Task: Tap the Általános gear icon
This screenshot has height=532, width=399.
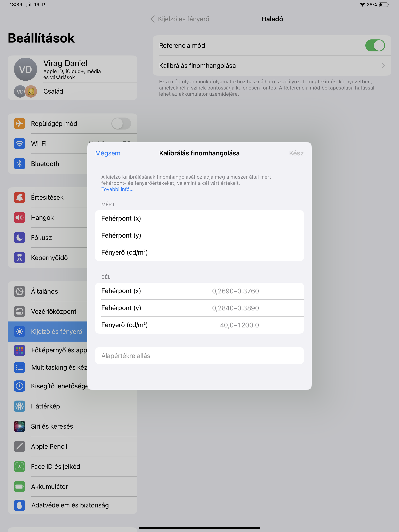Action: (20, 291)
